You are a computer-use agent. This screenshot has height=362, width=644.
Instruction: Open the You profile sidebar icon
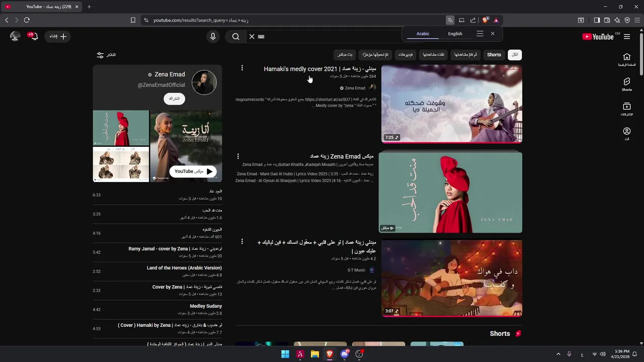click(627, 134)
